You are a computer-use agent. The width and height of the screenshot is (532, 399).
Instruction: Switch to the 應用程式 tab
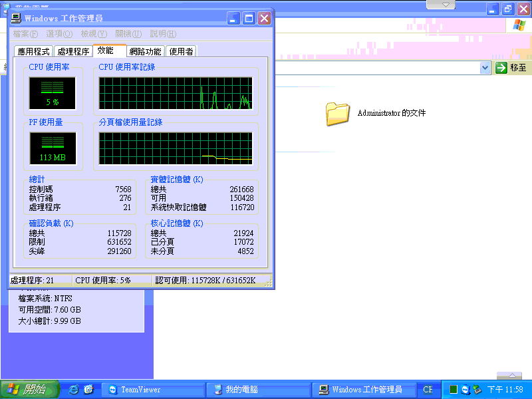coord(34,52)
